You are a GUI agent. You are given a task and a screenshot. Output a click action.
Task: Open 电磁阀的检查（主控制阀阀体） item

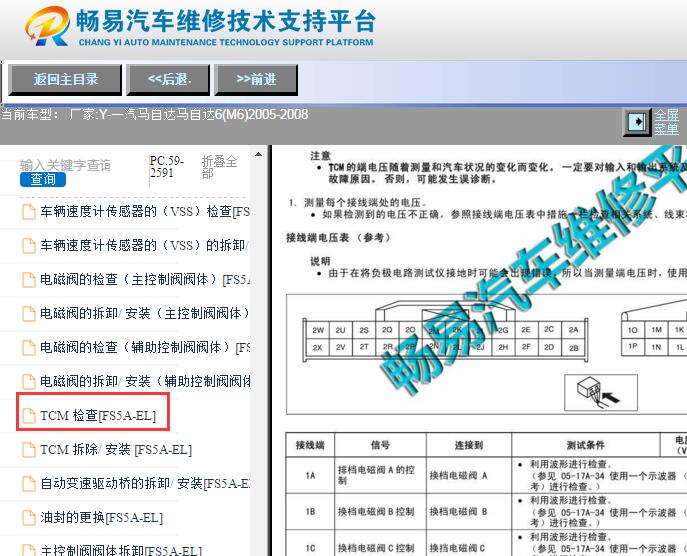click(x=145, y=280)
